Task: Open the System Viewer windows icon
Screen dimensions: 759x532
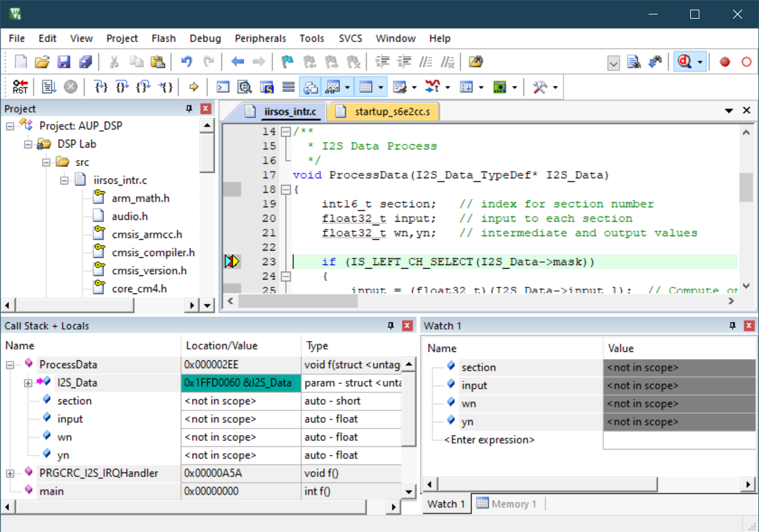Action: pyautogui.click(x=500, y=87)
